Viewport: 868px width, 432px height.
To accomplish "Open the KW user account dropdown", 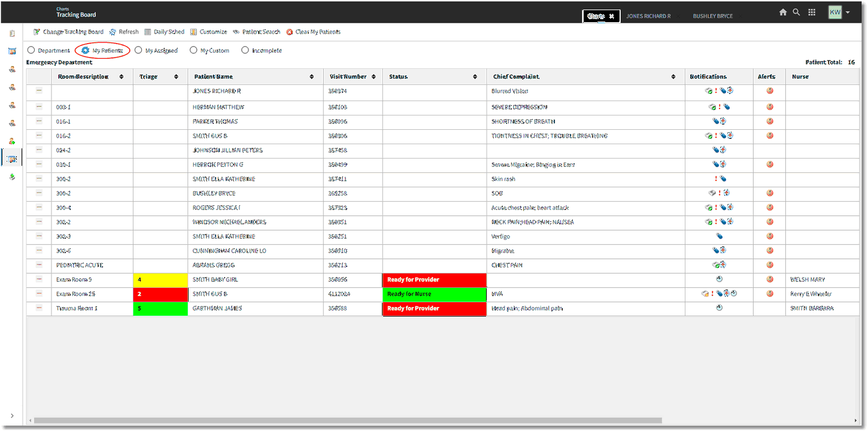I will (x=839, y=12).
